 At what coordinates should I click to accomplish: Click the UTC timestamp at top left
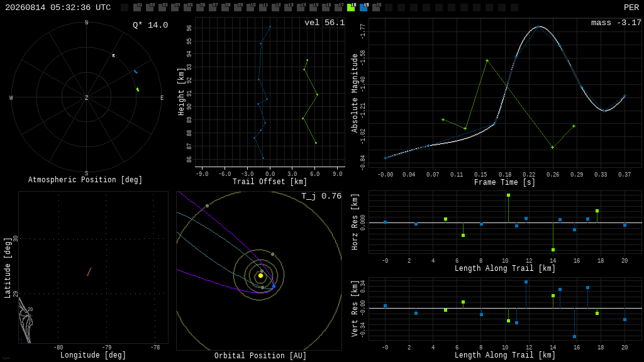[x=58, y=8]
